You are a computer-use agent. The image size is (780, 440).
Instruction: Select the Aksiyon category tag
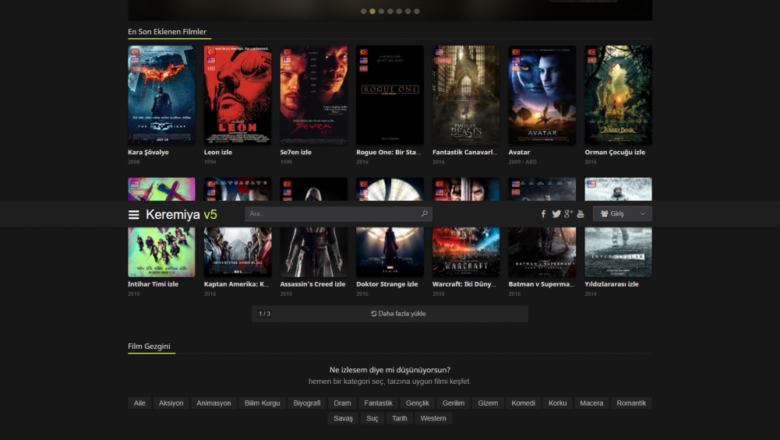tap(171, 403)
